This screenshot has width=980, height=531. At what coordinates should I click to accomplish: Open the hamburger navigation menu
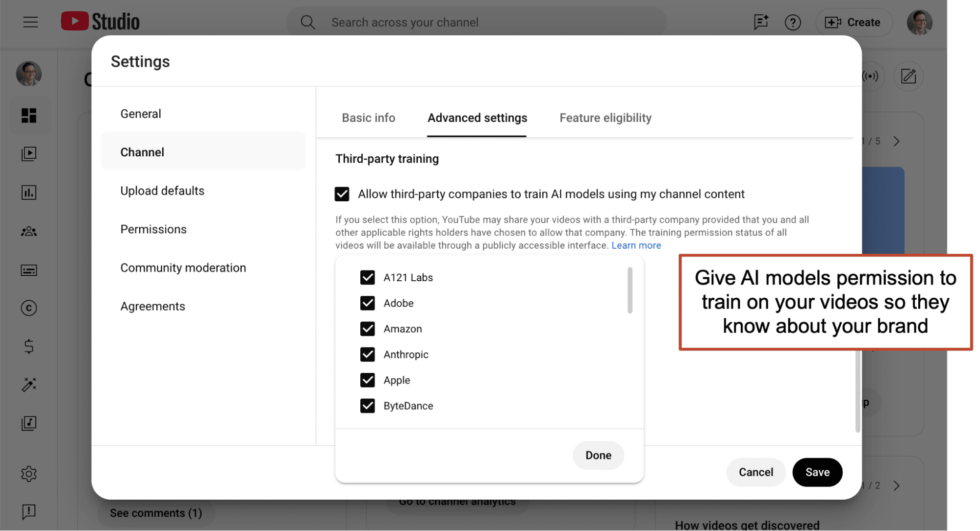30,22
